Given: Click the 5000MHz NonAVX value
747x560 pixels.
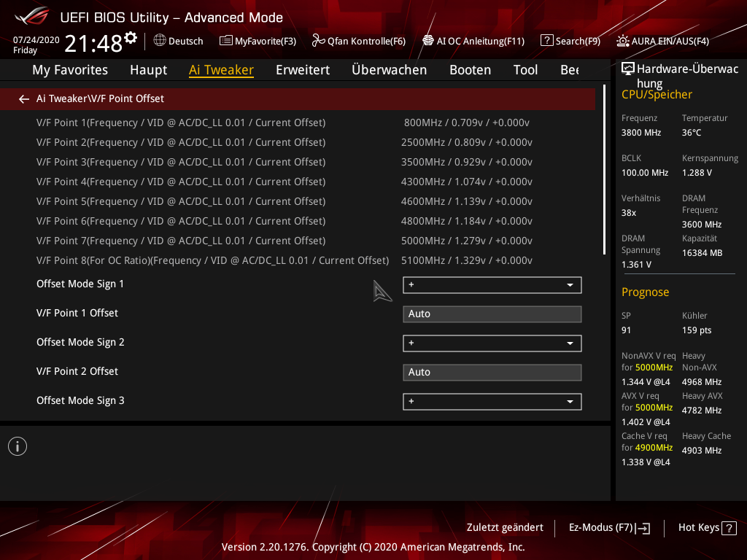Looking at the screenshot, I should pos(654,367).
